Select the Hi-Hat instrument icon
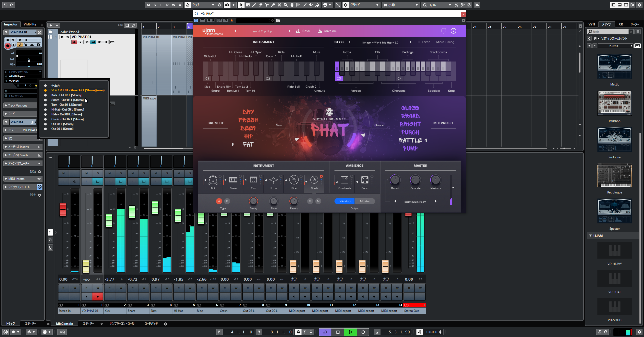The width and height of the screenshot is (644, 337). (274, 180)
